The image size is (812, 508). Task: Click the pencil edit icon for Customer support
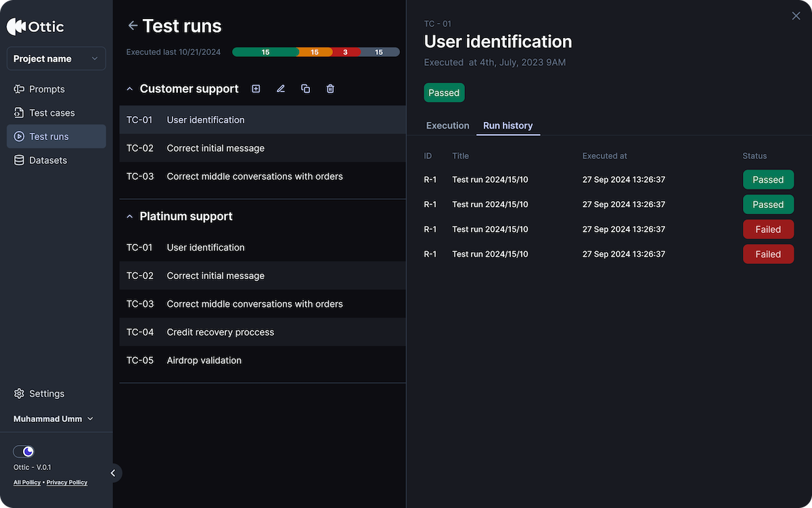tap(281, 89)
